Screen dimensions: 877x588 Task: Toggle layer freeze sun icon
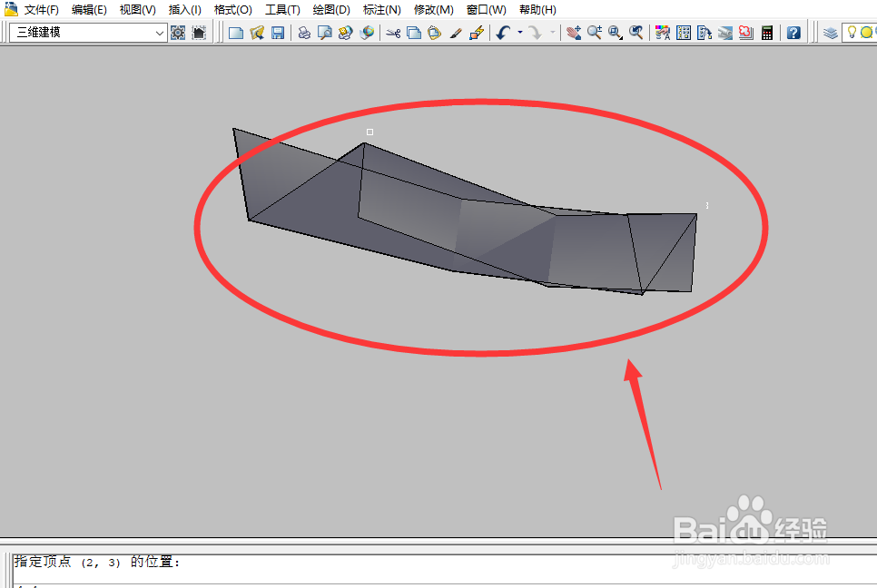[866, 33]
